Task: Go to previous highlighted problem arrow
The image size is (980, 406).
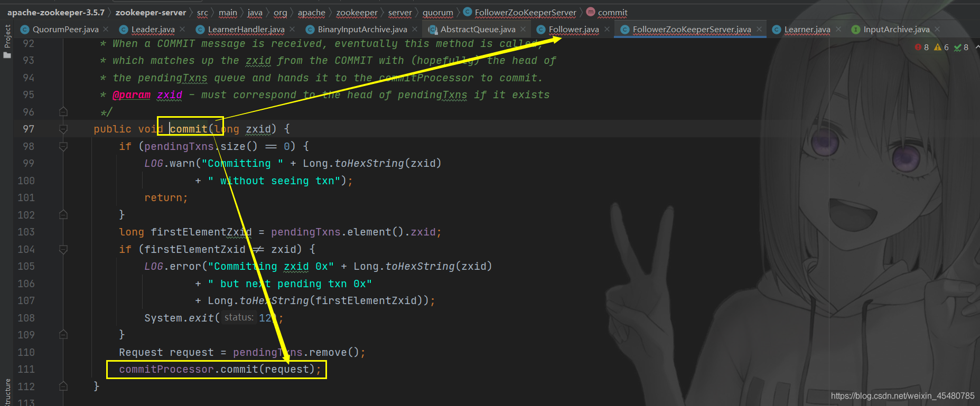Action: [977, 47]
